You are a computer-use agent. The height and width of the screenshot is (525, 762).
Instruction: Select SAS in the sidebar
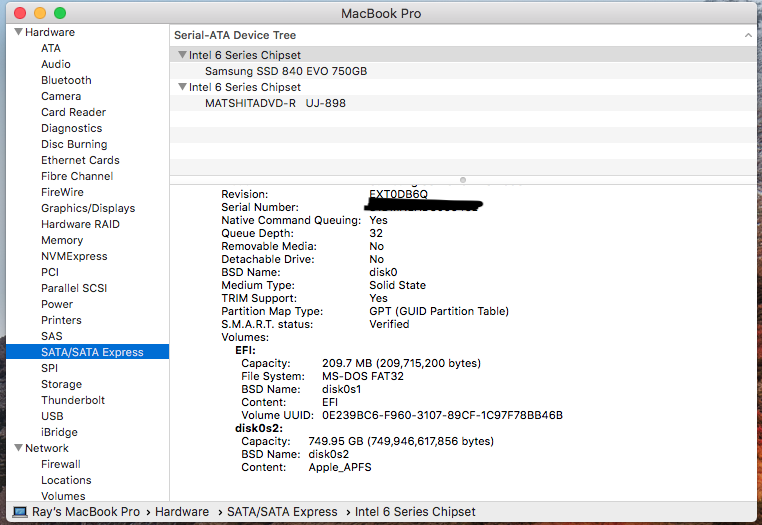[x=52, y=336]
